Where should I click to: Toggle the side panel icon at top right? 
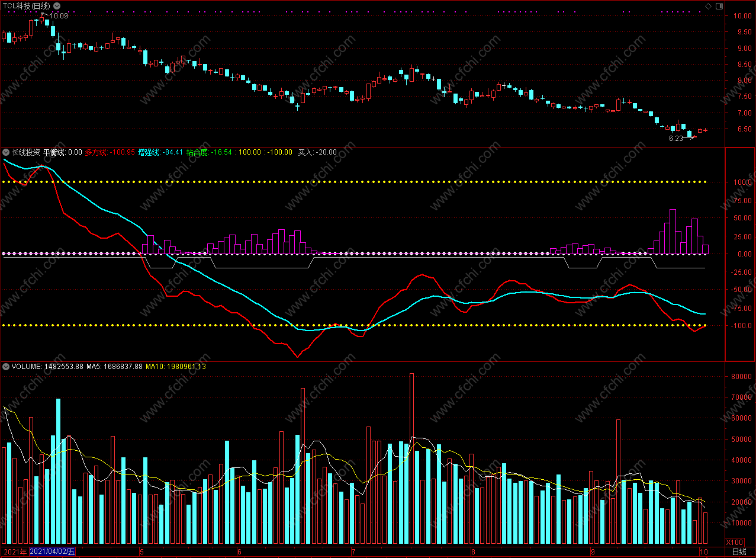(719, 6)
